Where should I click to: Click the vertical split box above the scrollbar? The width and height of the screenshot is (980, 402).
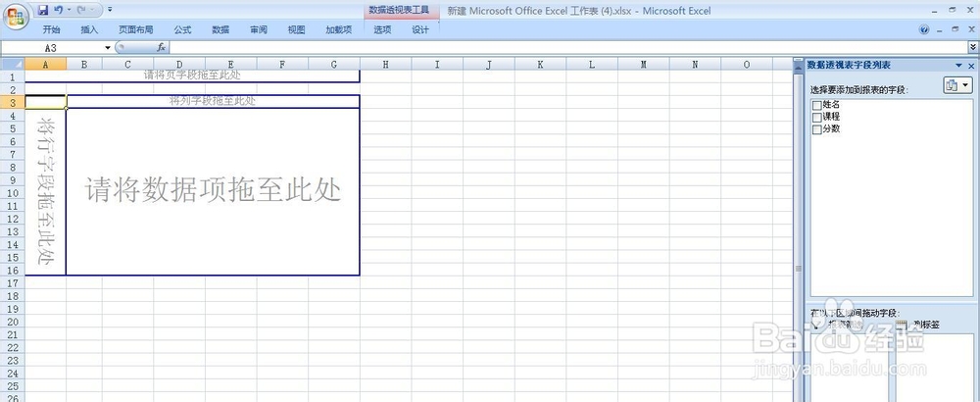[798, 61]
